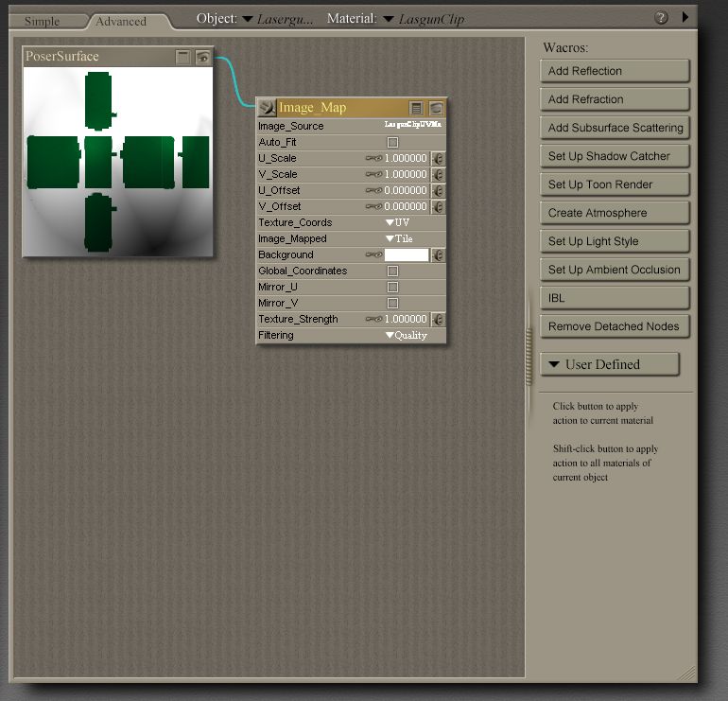728x701 pixels.
Task: Click the IBL wacro button
Action: coord(615,298)
